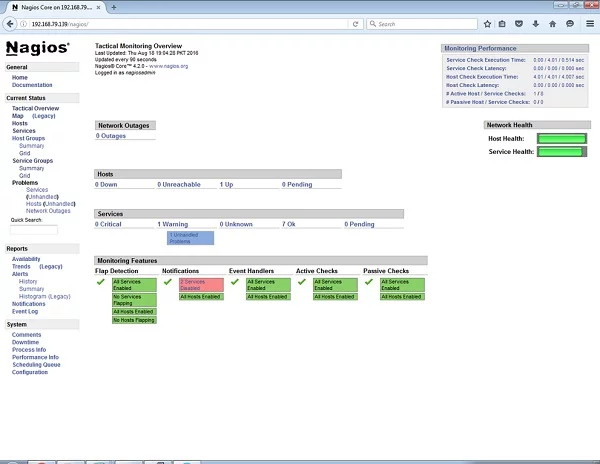This screenshot has height=464, width=600.
Task: Click the Passive Checks green checkmark
Action: [x=369, y=282]
